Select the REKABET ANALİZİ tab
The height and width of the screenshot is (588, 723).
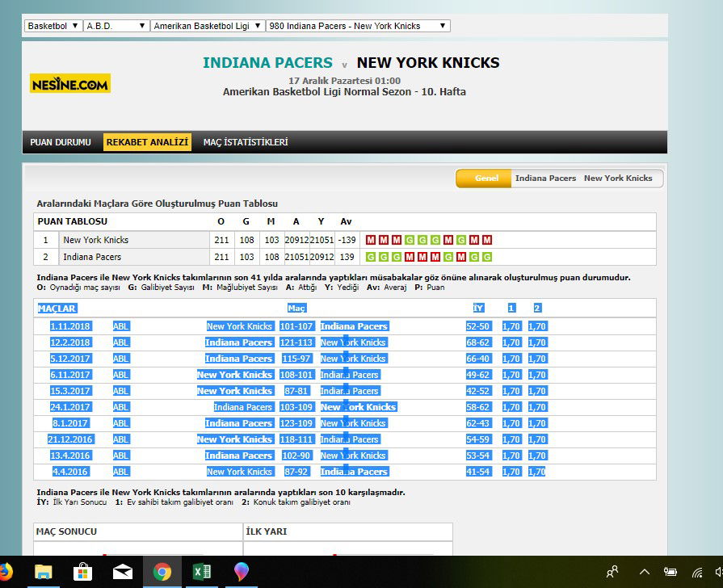147,142
